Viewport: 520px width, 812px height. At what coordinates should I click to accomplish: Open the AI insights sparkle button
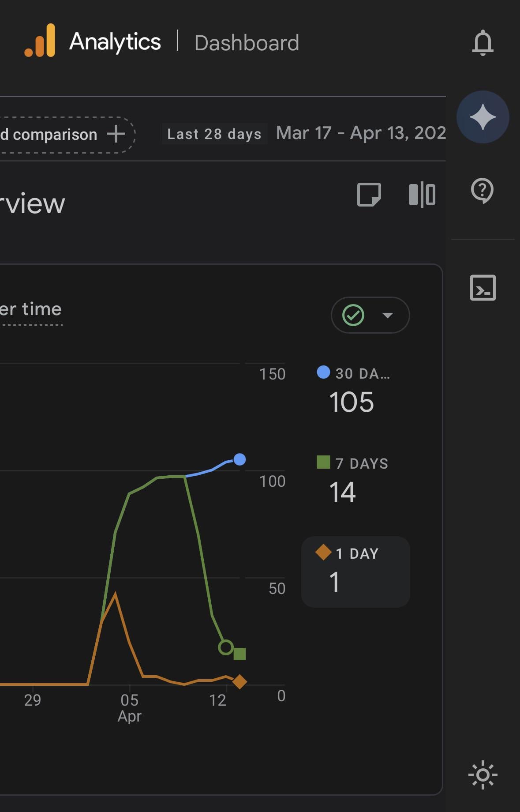(x=483, y=117)
